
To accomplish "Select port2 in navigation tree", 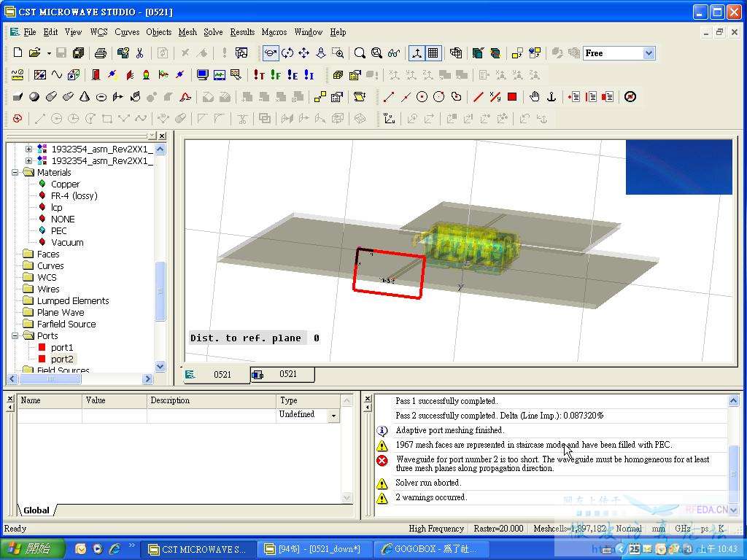I will tap(62, 359).
